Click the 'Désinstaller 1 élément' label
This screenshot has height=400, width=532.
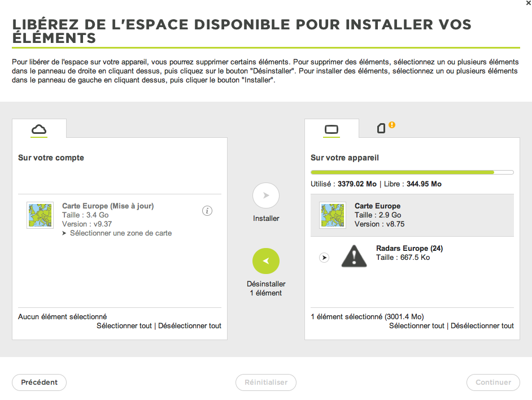pyautogui.click(x=266, y=288)
